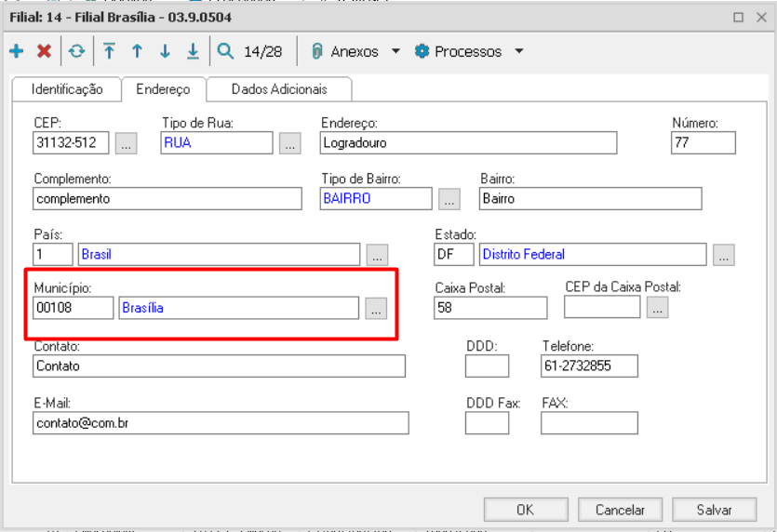
Task: Click the empty FAX field
Action: click(589, 423)
